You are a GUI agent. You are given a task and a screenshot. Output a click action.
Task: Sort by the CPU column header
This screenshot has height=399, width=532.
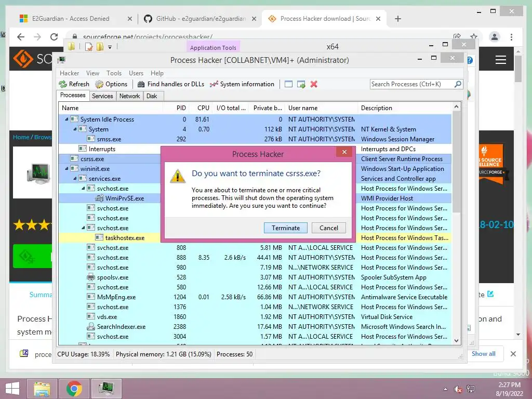click(201, 108)
